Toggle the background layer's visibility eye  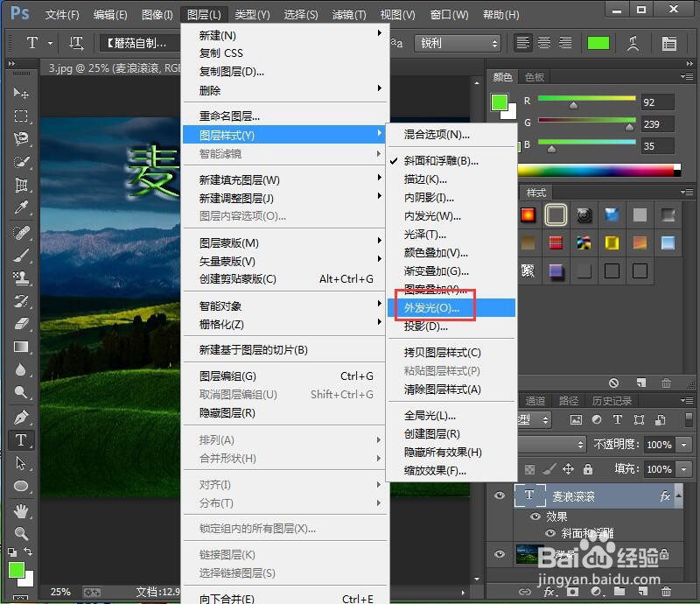point(500,554)
